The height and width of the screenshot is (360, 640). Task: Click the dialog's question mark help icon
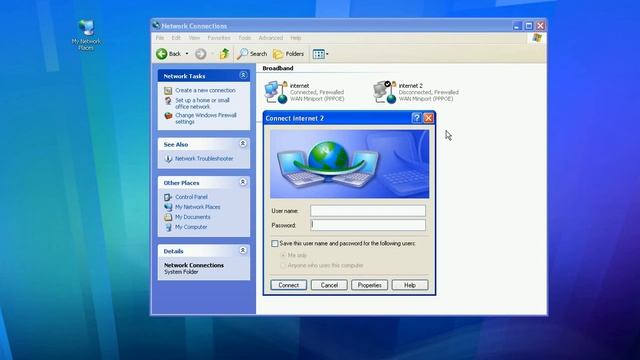[x=416, y=118]
